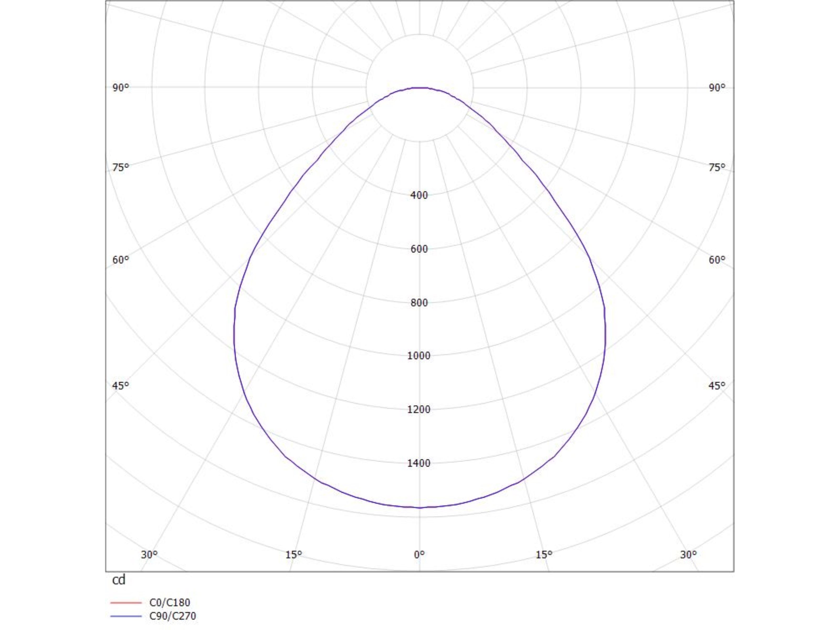
Task: Select the C90/C270 legend label
Action: click(173, 616)
